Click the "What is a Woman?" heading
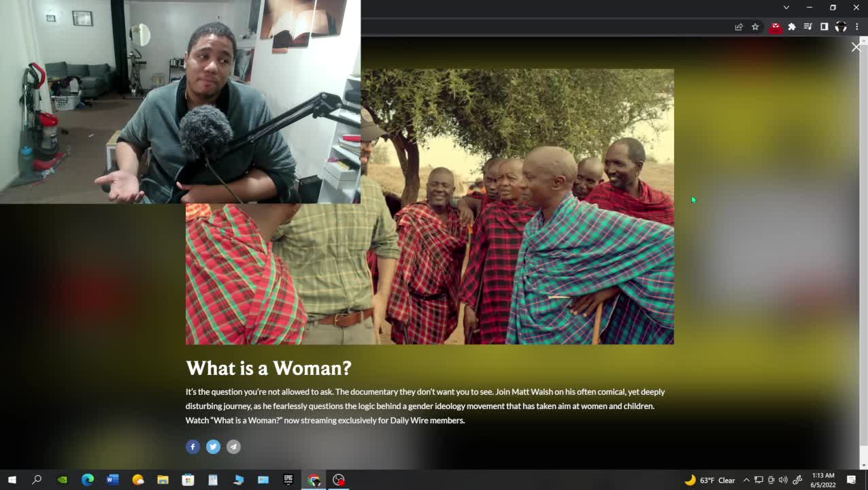The height and width of the screenshot is (490, 868). tap(269, 368)
